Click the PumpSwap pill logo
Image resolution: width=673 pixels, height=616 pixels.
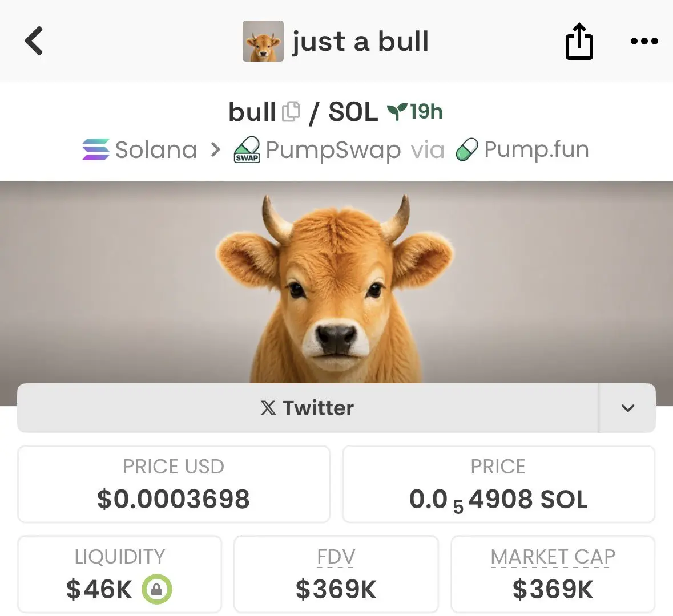coord(247,149)
